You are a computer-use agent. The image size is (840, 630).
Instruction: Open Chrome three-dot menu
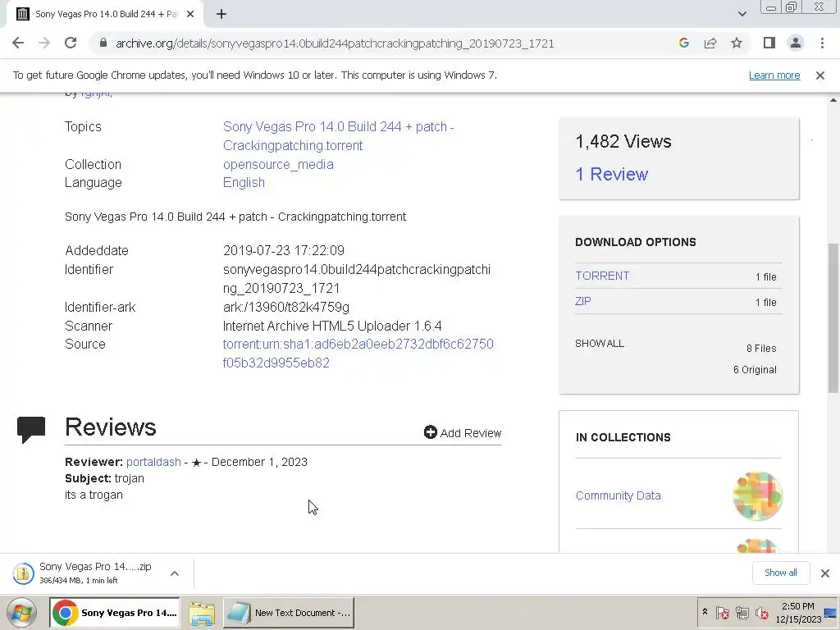(x=822, y=43)
